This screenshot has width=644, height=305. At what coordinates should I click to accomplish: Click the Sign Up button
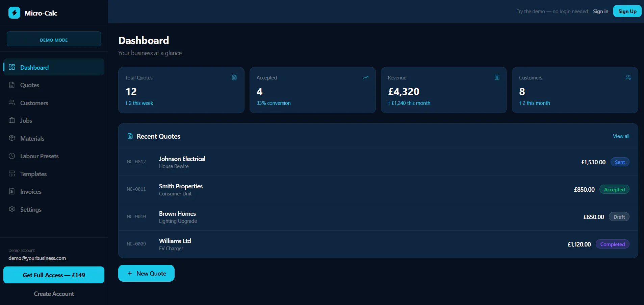point(627,11)
